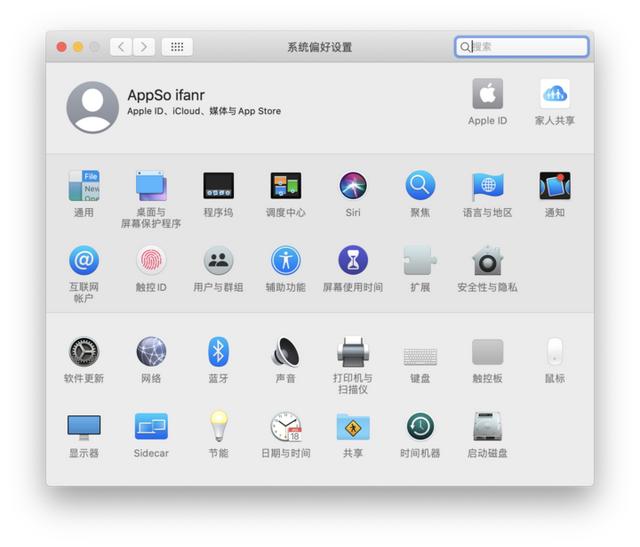
Task: Open the 触控板 Trackpad icon
Action: (x=487, y=351)
